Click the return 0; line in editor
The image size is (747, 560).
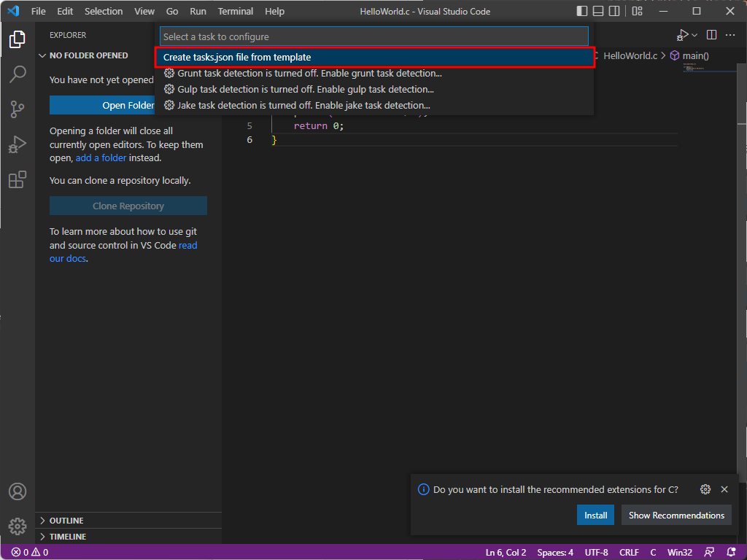tap(318, 125)
